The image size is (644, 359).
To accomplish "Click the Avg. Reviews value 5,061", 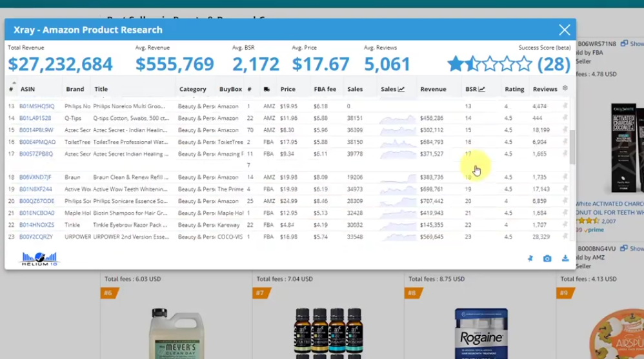I will (x=387, y=64).
